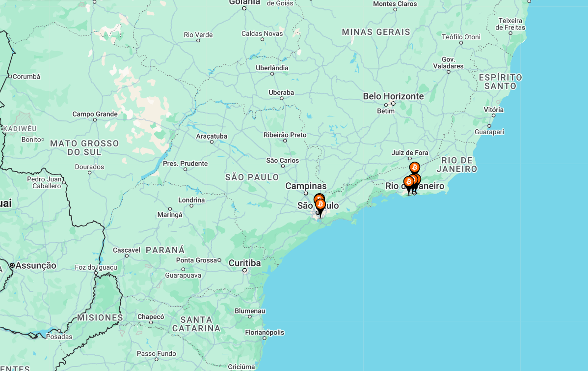Click the Pres. Prudente label
The image size is (588, 371).
[185, 163]
